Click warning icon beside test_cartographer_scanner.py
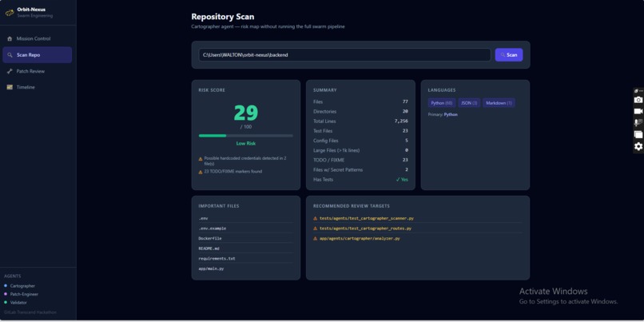The width and height of the screenshot is (644, 322). (x=316, y=218)
